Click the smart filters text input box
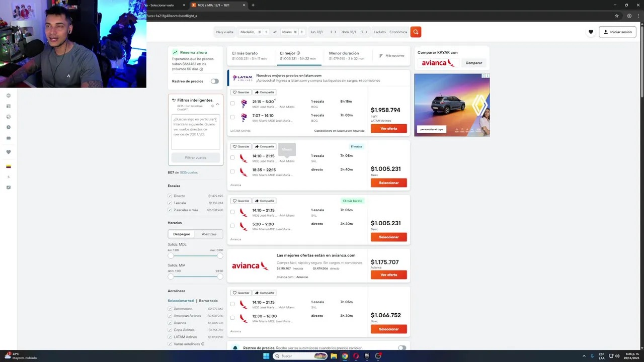 click(195, 132)
